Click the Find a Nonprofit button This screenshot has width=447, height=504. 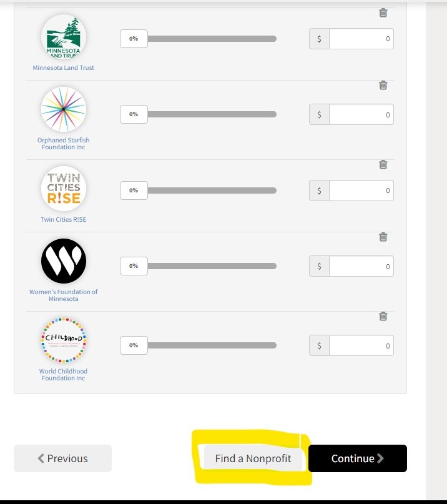pyautogui.click(x=253, y=458)
